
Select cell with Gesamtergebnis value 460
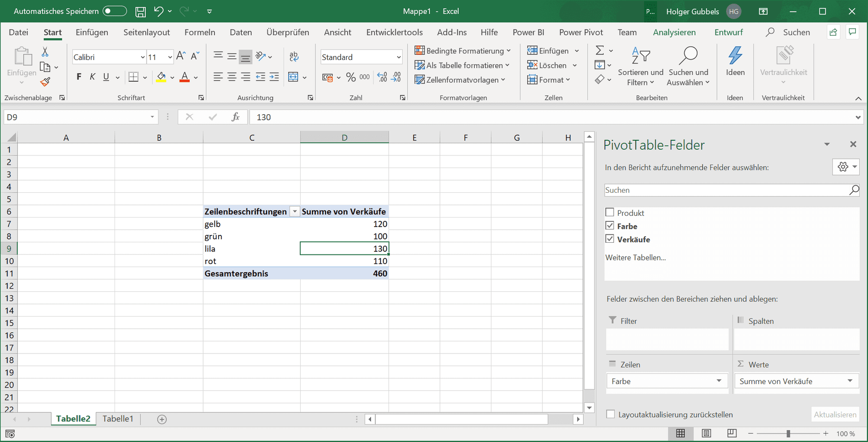click(345, 273)
